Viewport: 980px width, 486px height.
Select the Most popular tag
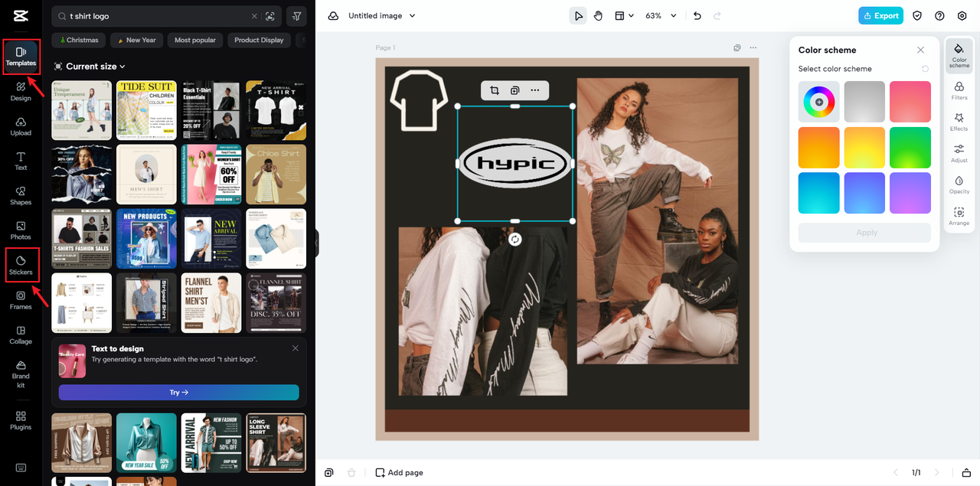[195, 40]
